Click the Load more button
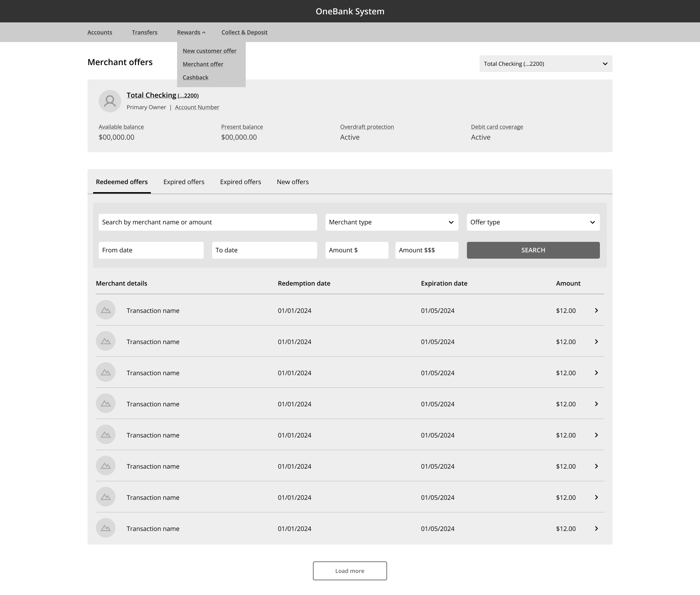700x595 pixels. [x=350, y=570]
